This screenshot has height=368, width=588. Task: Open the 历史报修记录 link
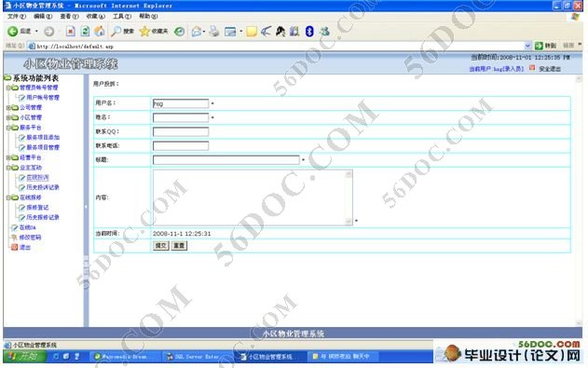point(43,217)
